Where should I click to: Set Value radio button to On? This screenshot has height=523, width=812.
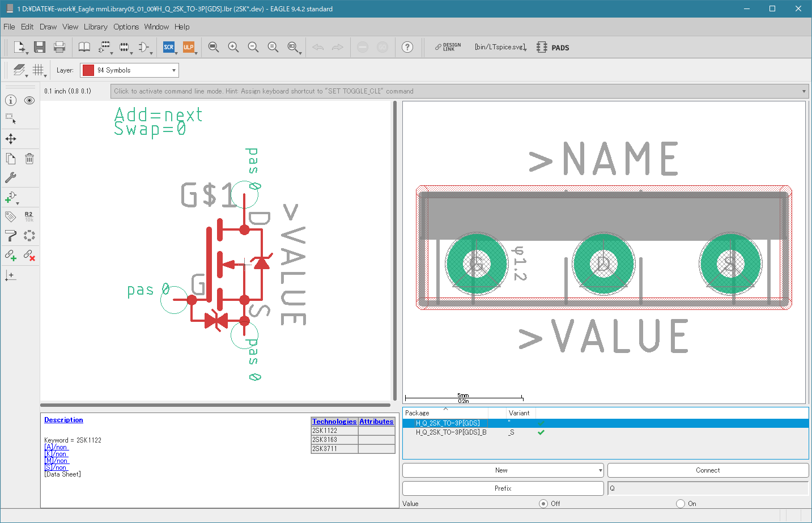click(x=681, y=504)
